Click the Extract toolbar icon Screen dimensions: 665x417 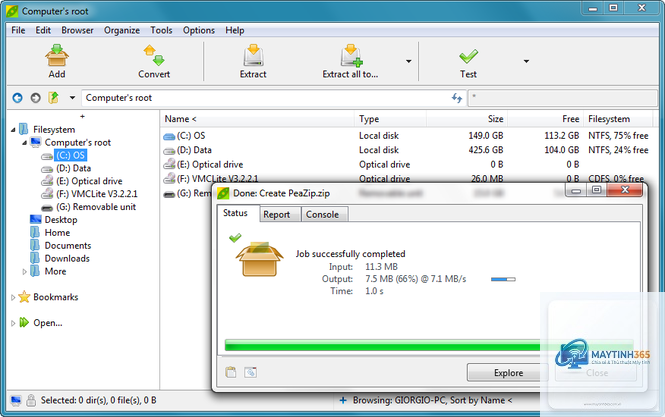(x=253, y=56)
